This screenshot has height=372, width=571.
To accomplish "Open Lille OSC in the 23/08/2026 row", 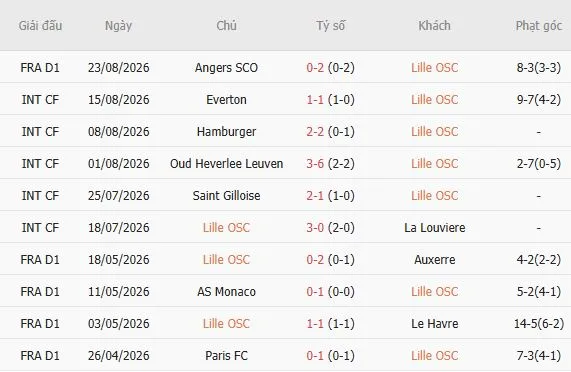I will 434,68.
